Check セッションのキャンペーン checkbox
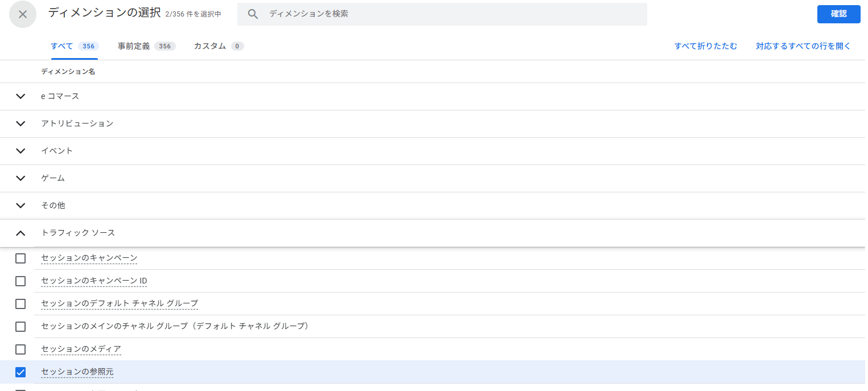The image size is (868, 391). 20,258
